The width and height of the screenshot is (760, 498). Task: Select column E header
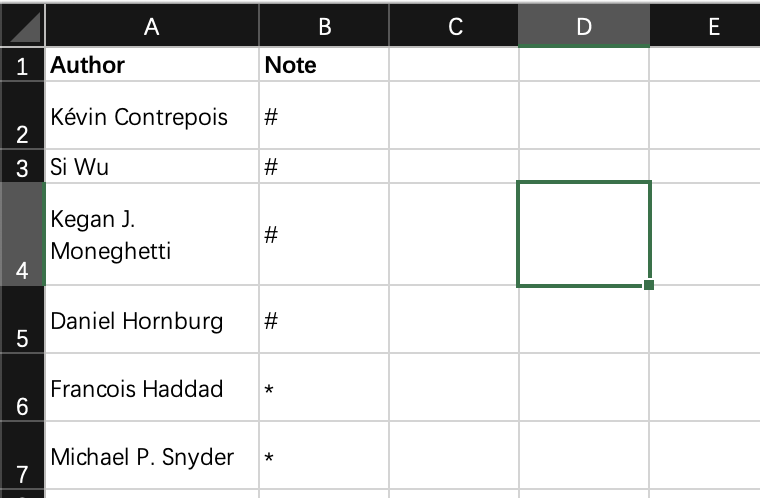705,25
